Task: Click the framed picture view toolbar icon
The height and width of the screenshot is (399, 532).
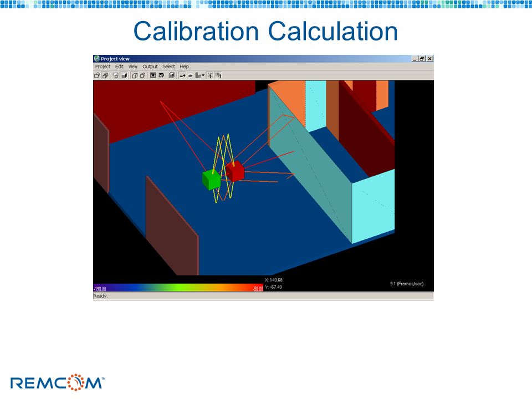Action: [x=116, y=75]
